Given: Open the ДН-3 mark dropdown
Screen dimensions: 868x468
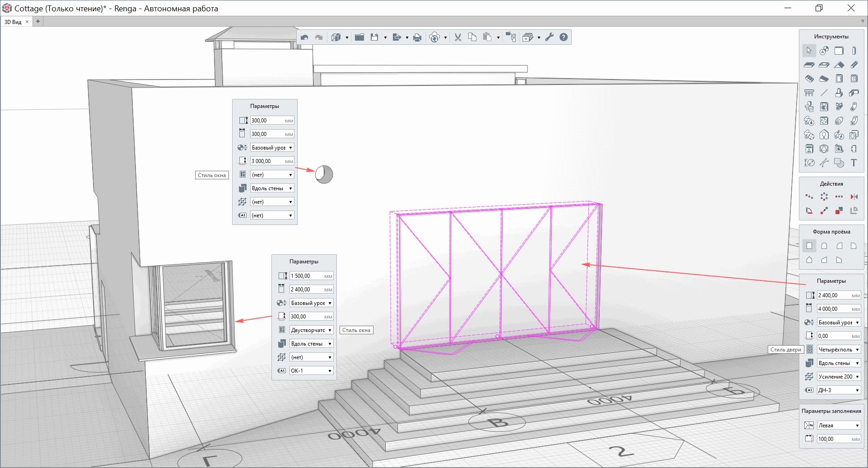Looking at the screenshot, I should (839, 390).
